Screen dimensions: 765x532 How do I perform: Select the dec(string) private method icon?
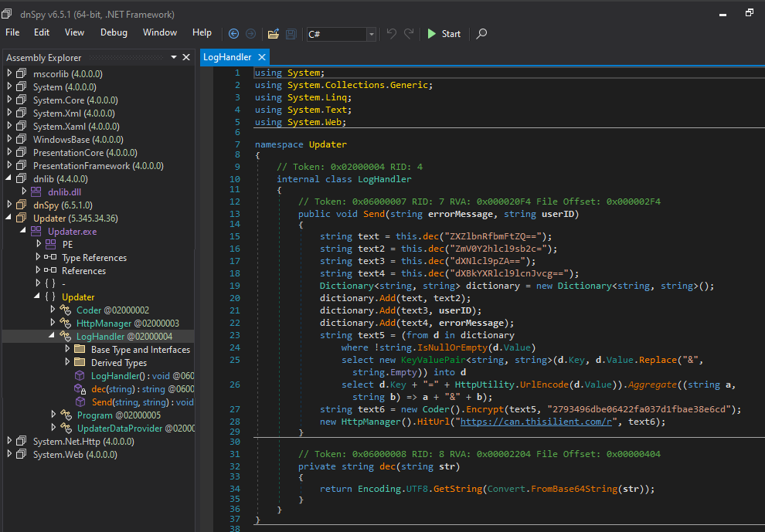coord(80,389)
